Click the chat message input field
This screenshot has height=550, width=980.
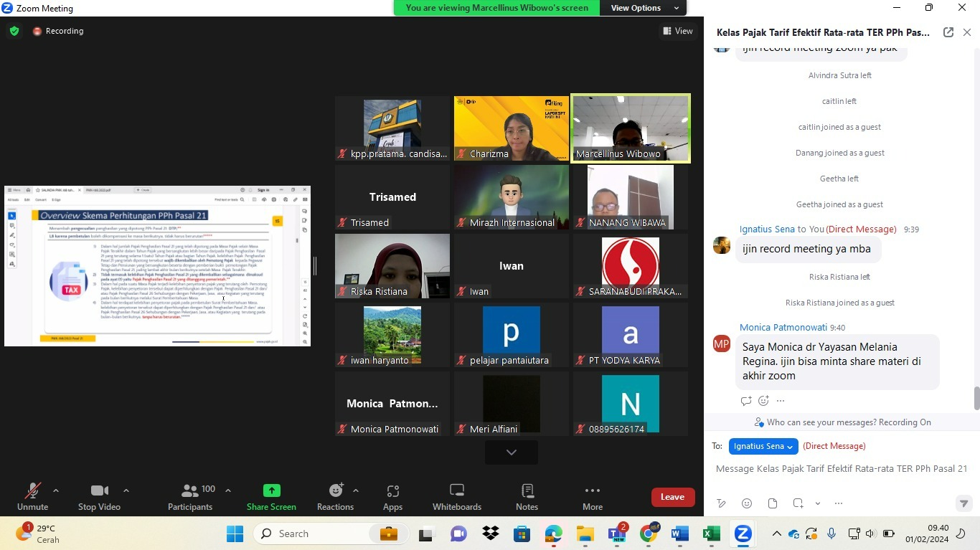[x=841, y=469]
